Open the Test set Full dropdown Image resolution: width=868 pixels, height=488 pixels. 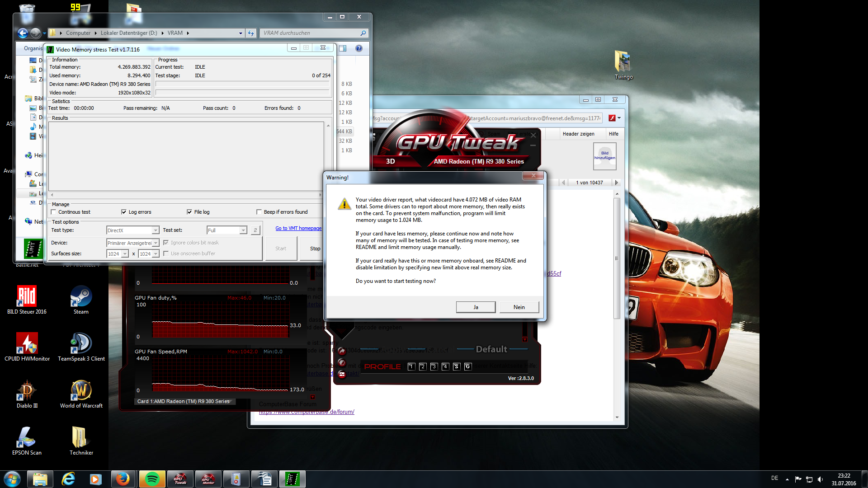point(243,230)
